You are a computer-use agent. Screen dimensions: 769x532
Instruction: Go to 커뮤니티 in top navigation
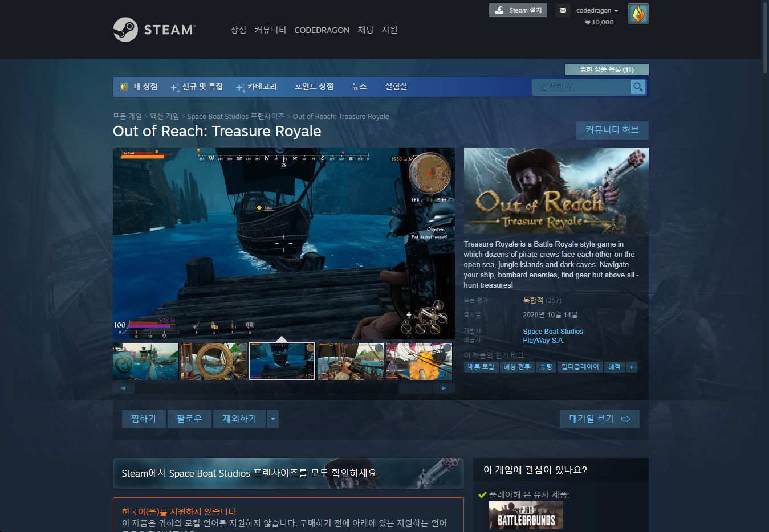point(270,30)
